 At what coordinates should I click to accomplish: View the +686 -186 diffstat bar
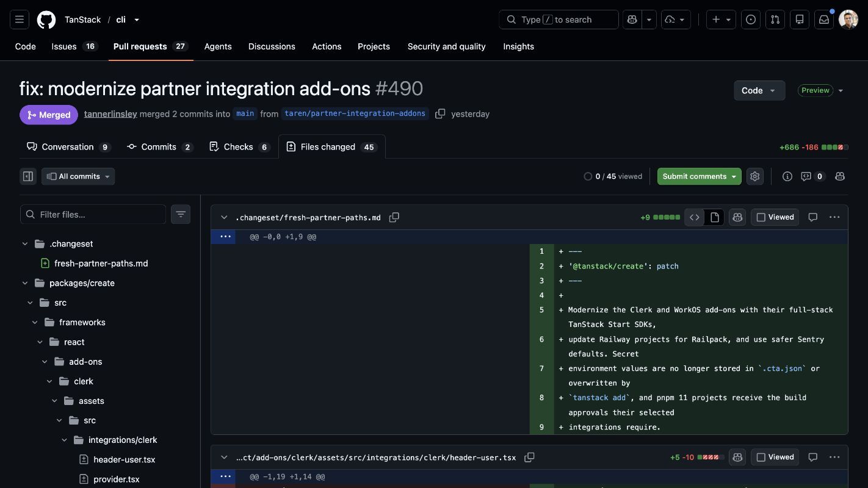(x=814, y=147)
